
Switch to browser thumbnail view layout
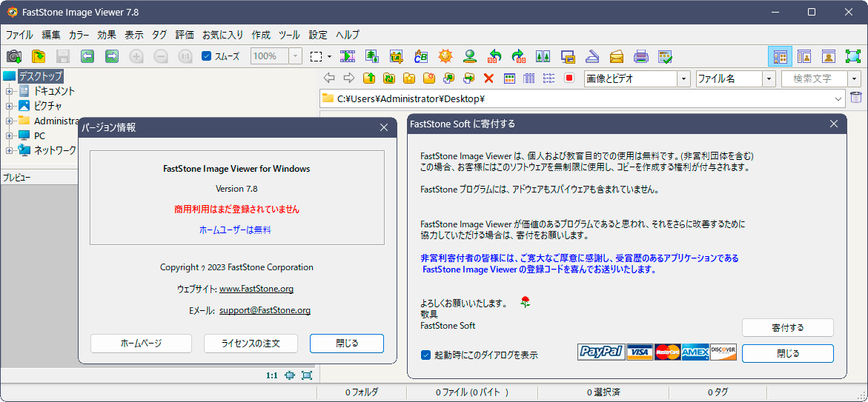[780, 56]
